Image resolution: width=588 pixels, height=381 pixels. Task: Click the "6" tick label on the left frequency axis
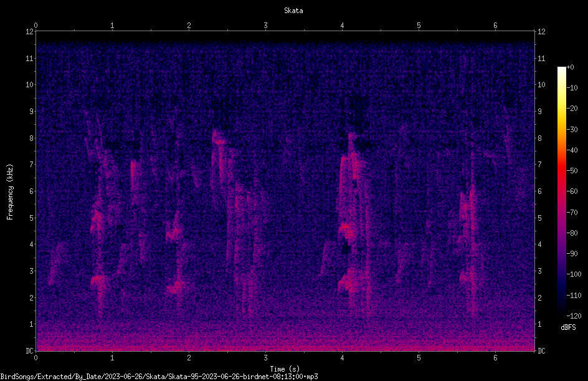pos(32,191)
